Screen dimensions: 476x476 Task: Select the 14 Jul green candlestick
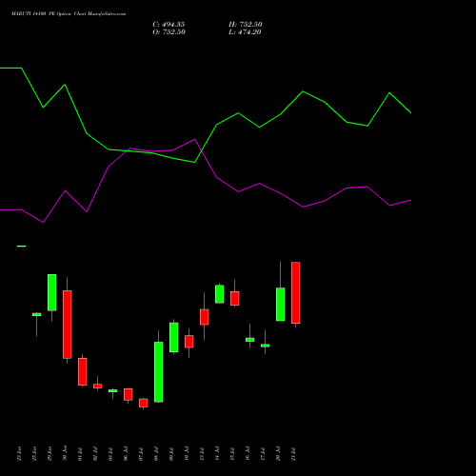[220, 294]
